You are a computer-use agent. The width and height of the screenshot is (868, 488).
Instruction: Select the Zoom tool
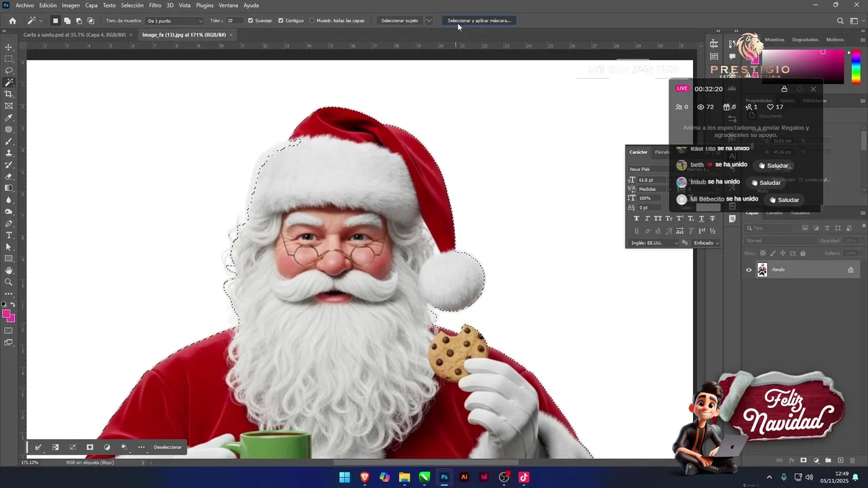[9, 282]
